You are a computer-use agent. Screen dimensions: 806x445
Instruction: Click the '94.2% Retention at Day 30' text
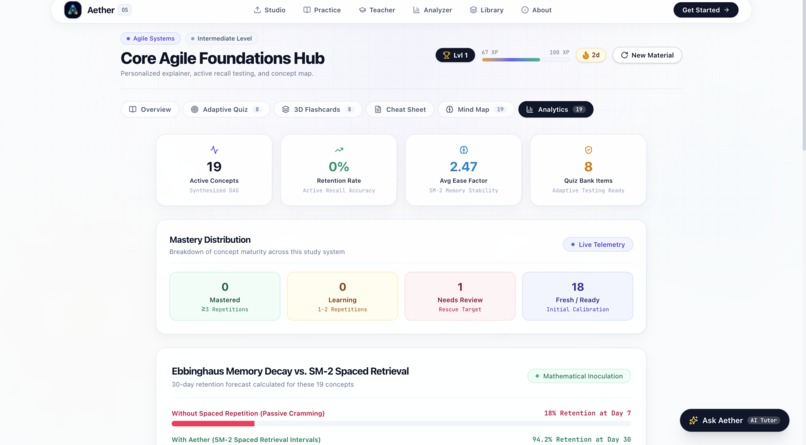click(x=581, y=439)
